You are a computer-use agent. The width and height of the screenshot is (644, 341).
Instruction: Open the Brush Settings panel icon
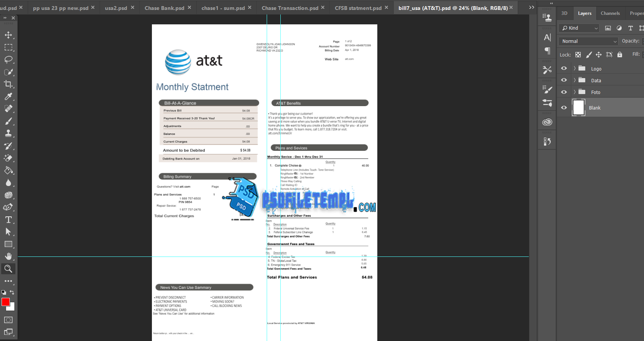coord(547,89)
